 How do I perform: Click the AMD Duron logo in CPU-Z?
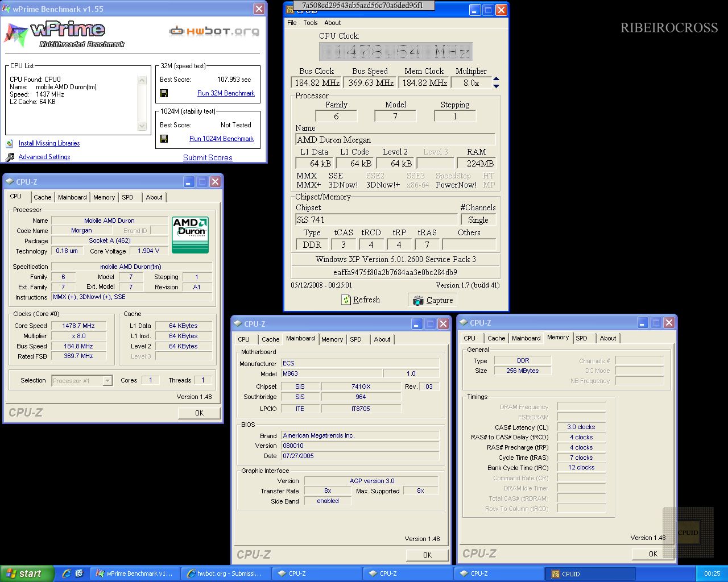pyautogui.click(x=190, y=234)
